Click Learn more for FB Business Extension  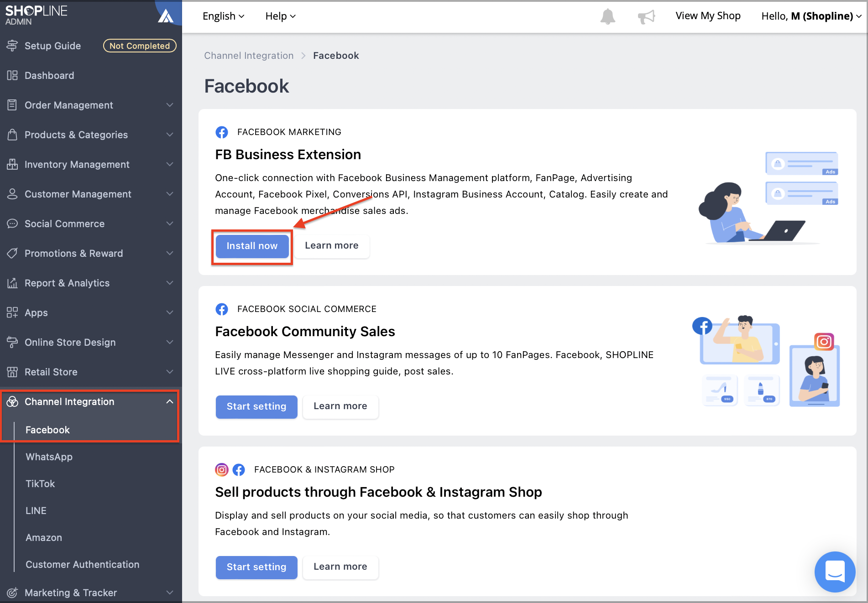click(x=332, y=245)
